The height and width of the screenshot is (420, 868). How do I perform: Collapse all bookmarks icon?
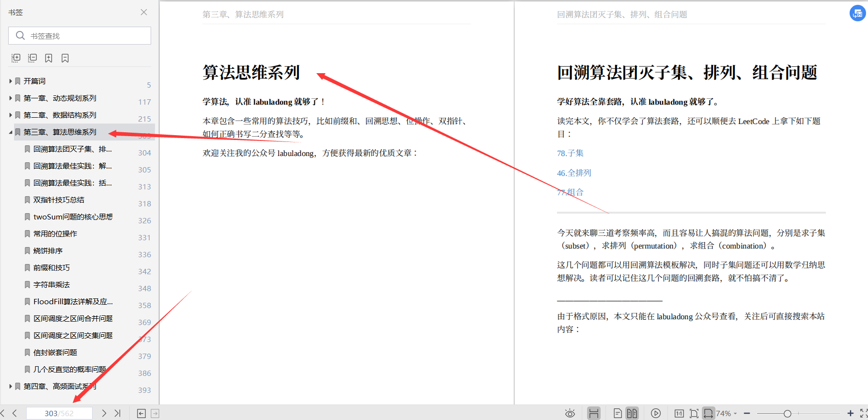click(32, 58)
